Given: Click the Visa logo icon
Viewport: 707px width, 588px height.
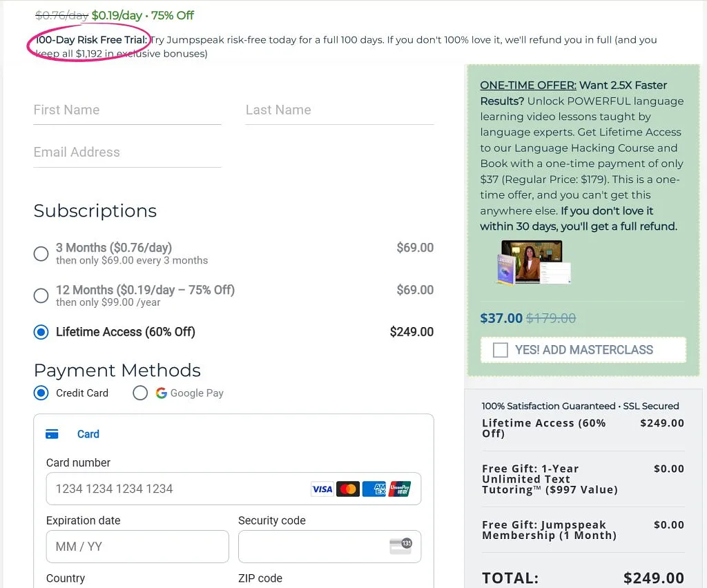Looking at the screenshot, I should pos(322,489).
